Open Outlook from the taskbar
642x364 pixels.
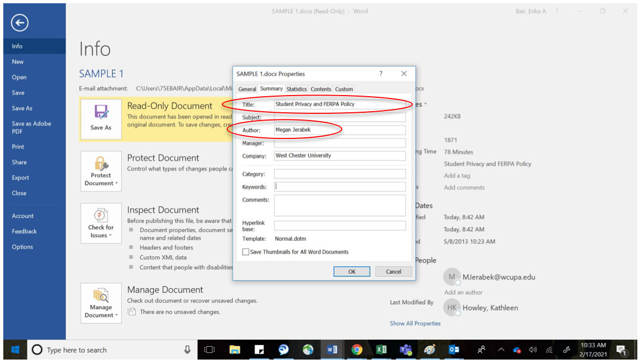[454, 350]
